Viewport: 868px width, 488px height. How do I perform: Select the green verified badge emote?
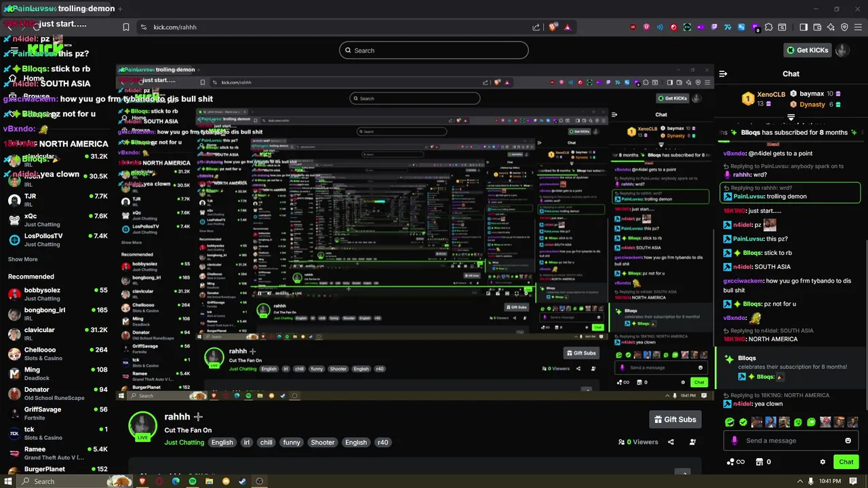(743, 422)
